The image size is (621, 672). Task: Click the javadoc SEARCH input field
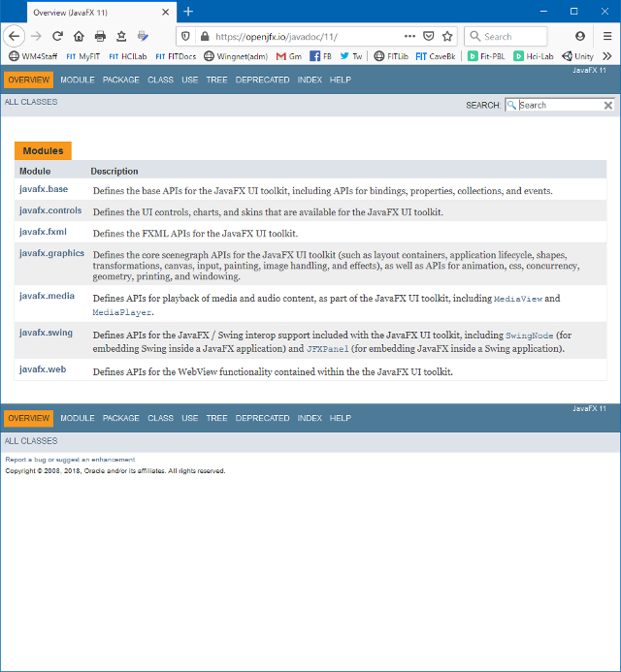[560, 105]
